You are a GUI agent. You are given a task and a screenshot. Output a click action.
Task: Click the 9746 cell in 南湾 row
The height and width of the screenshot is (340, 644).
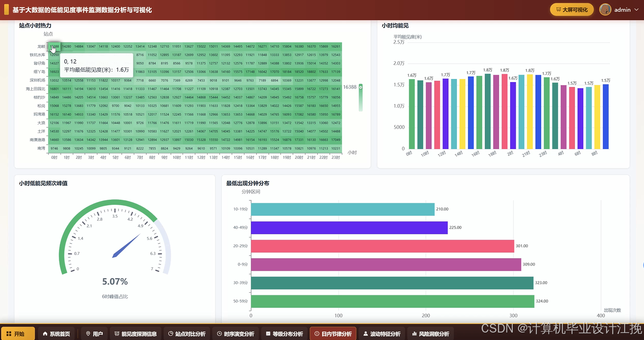54,149
